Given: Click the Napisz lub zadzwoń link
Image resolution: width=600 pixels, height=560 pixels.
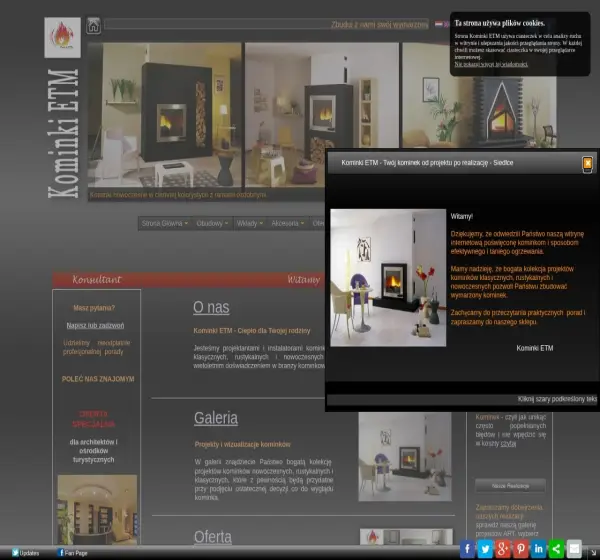Looking at the screenshot, I should pos(95,325).
